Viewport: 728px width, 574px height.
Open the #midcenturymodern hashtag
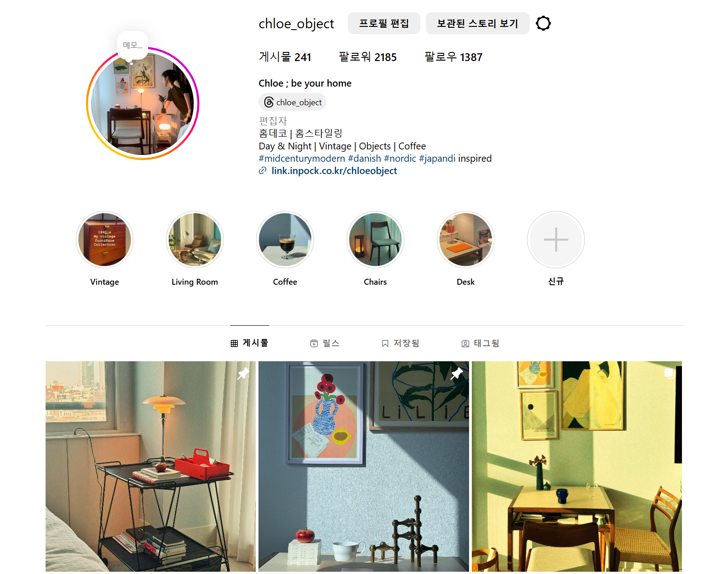[x=302, y=159]
